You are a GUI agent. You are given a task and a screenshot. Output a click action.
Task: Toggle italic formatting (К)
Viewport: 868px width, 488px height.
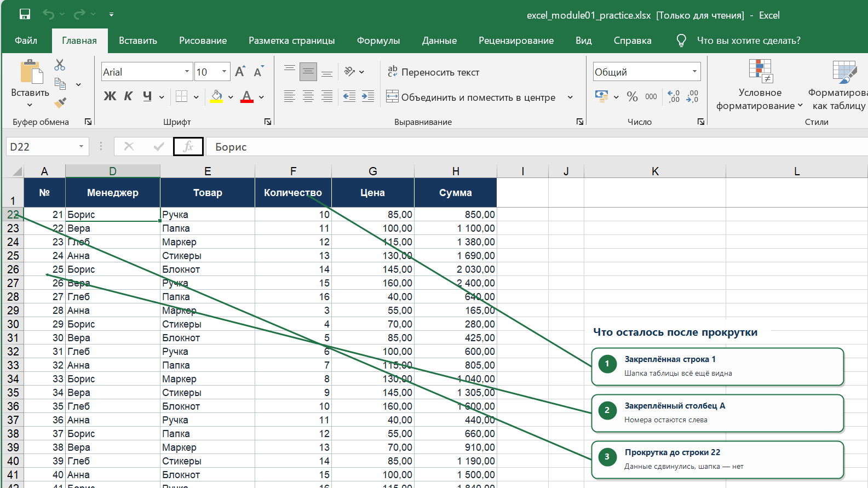point(128,96)
